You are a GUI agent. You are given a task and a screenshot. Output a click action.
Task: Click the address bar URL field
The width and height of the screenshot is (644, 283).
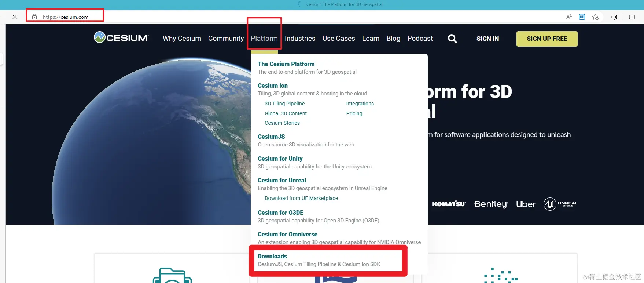coord(65,17)
